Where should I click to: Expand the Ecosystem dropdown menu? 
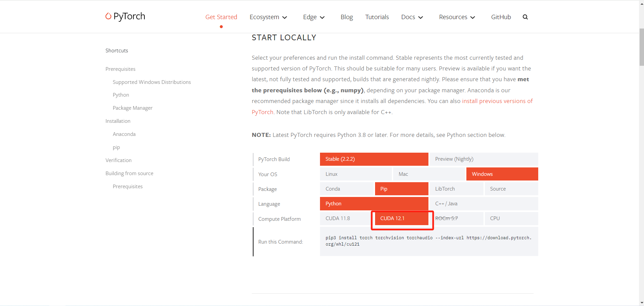pos(268,17)
